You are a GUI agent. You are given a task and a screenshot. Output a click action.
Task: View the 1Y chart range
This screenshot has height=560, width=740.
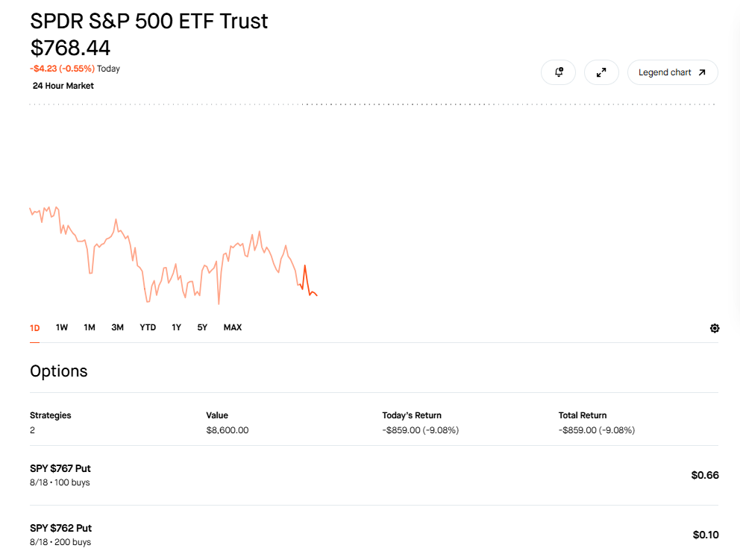tap(177, 327)
